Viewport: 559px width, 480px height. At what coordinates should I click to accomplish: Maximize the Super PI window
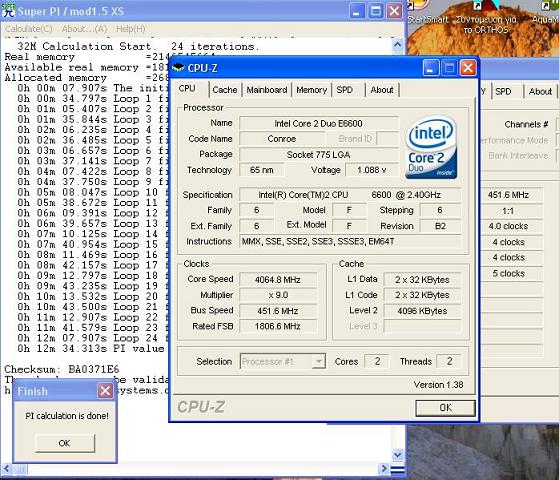click(x=375, y=11)
